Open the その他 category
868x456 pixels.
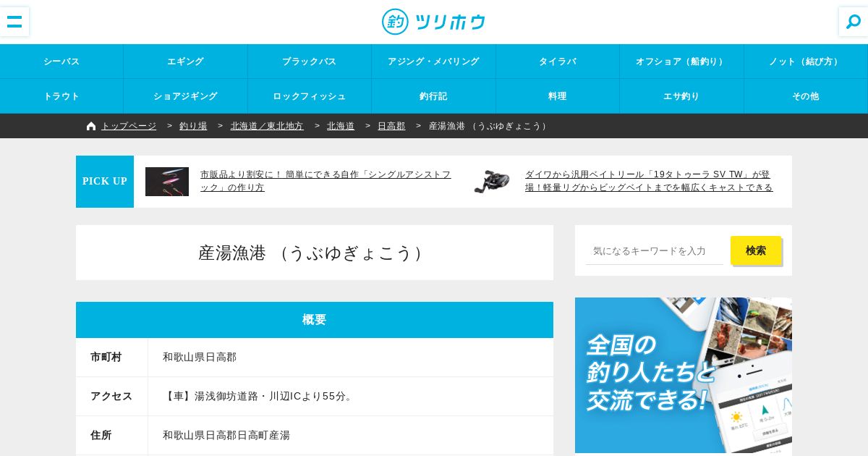coord(806,96)
